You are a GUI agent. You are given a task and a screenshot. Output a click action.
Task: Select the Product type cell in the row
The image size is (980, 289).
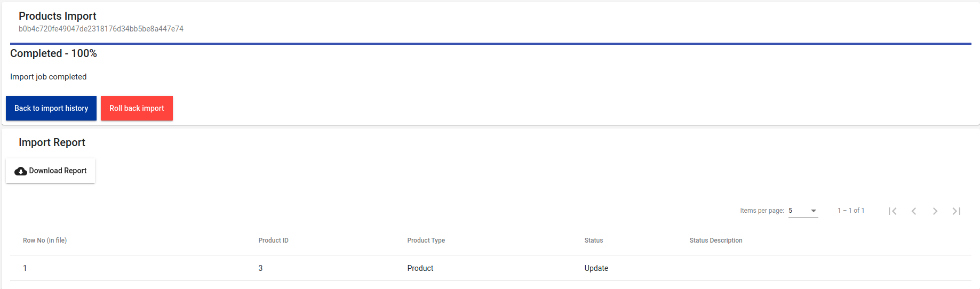pos(420,268)
